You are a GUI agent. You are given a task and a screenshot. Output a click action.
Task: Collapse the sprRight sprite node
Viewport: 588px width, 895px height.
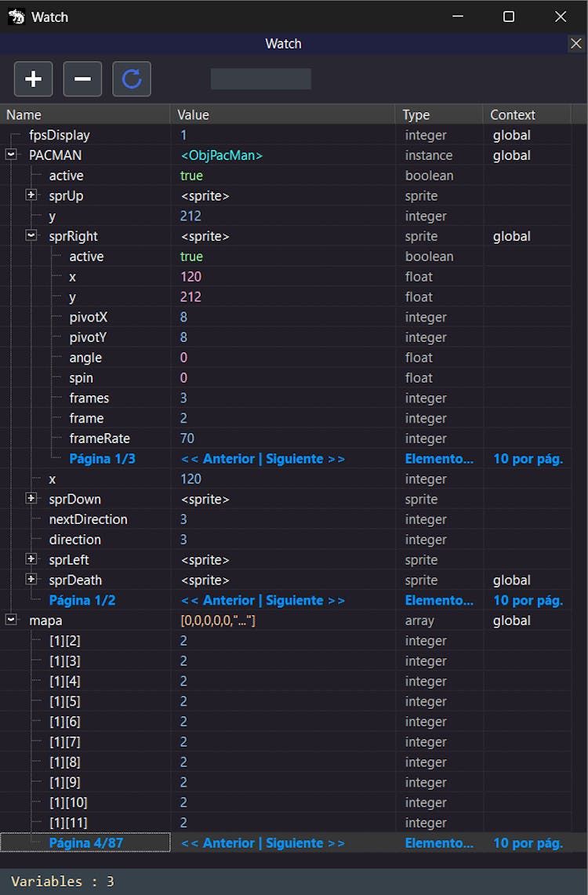tap(31, 235)
